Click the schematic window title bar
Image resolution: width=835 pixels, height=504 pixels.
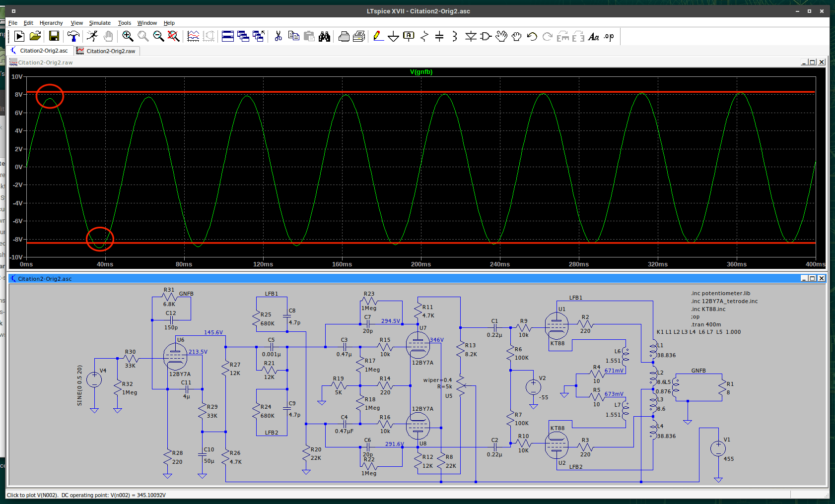(x=417, y=278)
